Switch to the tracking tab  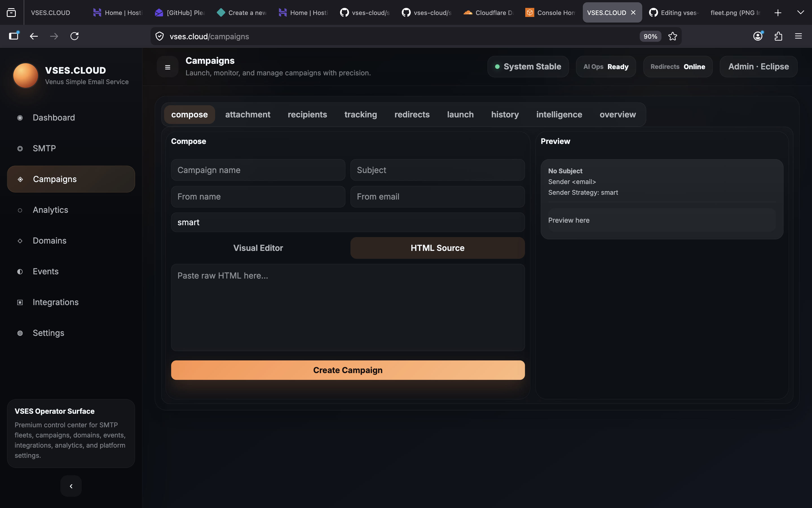(x=361, y=115)
